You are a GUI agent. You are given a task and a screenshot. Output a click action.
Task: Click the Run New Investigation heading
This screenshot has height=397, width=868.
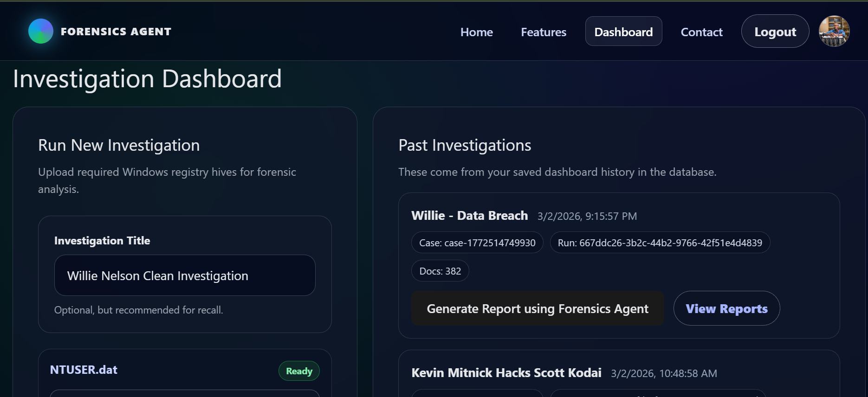coord(119,145)
